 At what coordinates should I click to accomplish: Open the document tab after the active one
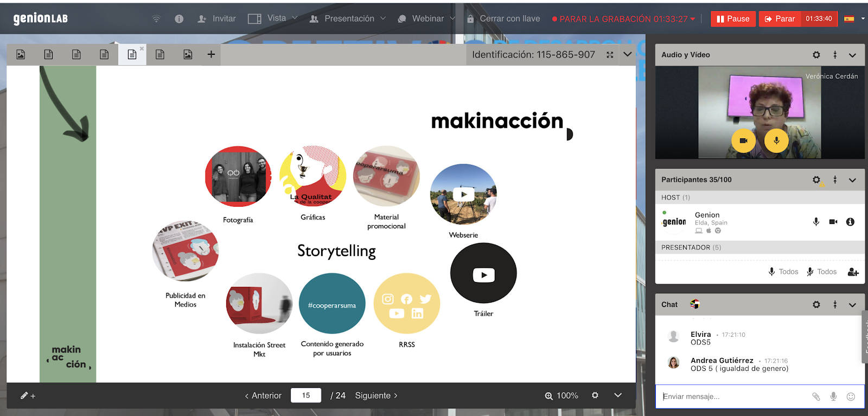coord(160,54)
